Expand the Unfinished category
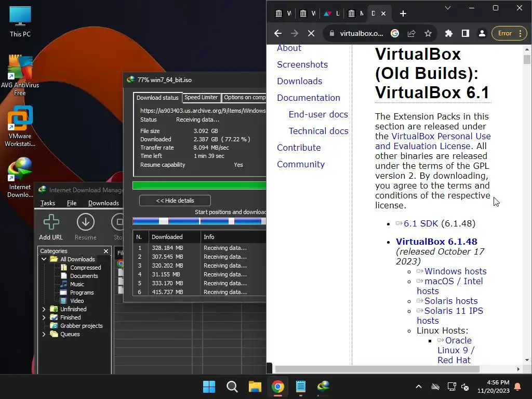This screenshot has width=532, height=399. point(44,309)
